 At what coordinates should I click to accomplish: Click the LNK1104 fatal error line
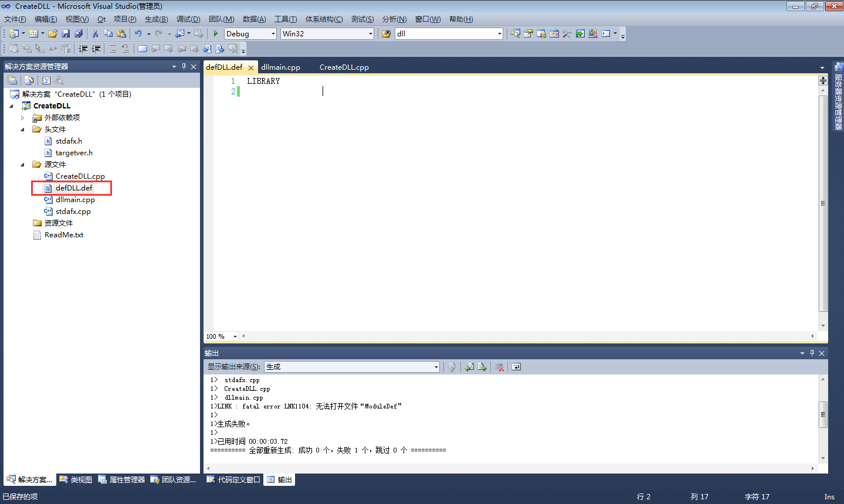(306, 406)
